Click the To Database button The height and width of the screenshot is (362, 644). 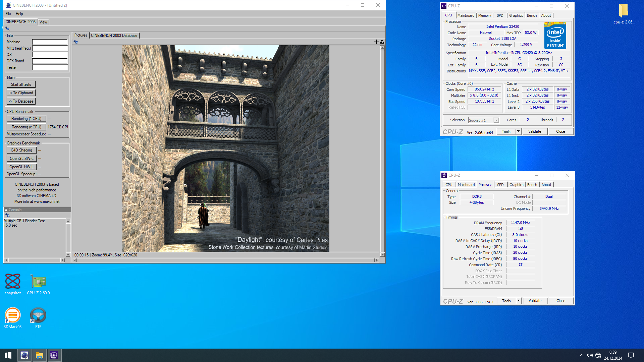click(21, 101)
